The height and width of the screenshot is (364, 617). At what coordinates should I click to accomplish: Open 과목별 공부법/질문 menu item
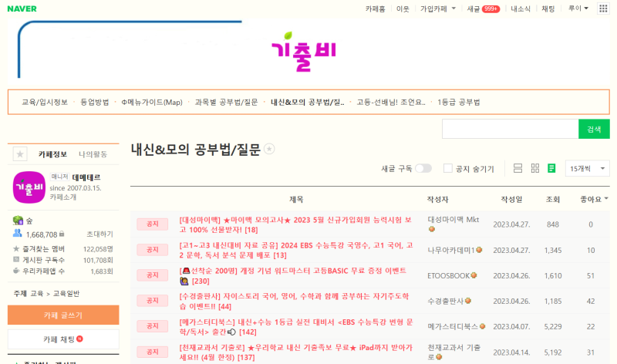click(226, 103)
